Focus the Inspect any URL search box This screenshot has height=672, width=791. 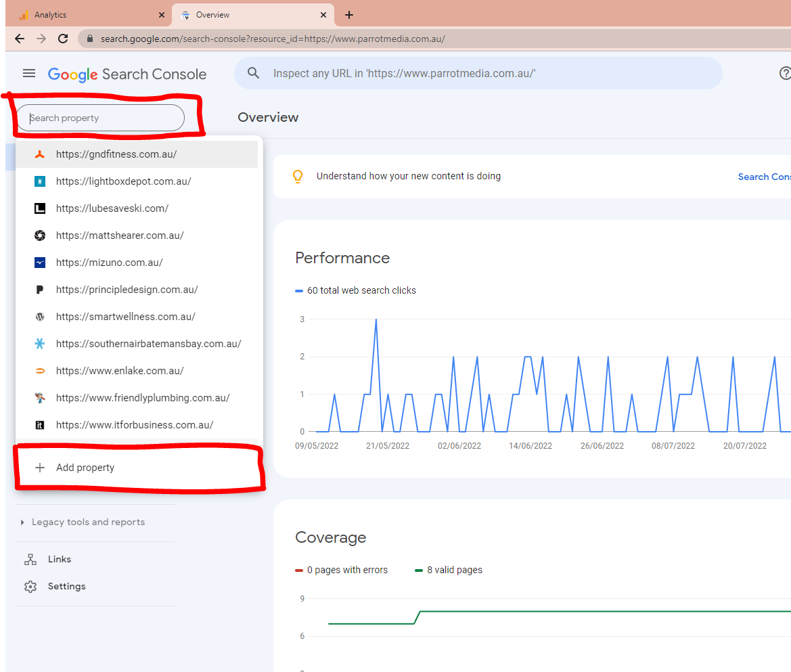coord(474,73)
